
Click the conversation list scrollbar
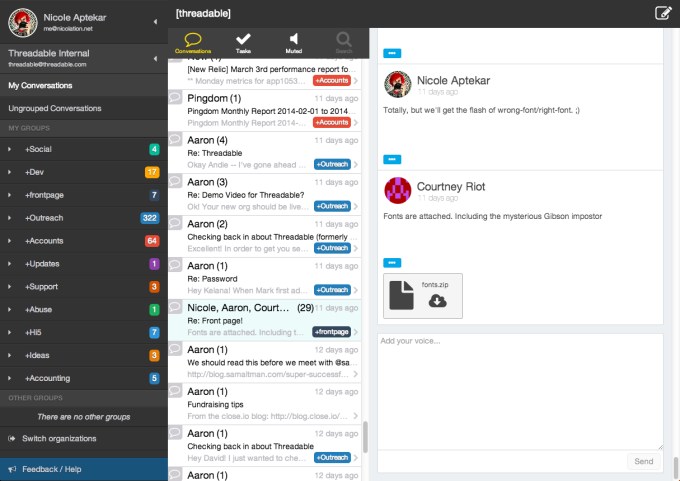[365, 437]
